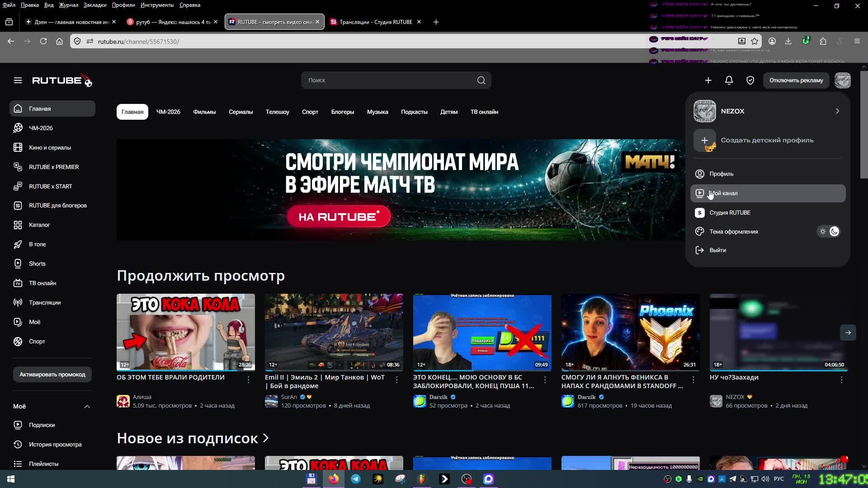Open Windows Start menu

point(11,479)
